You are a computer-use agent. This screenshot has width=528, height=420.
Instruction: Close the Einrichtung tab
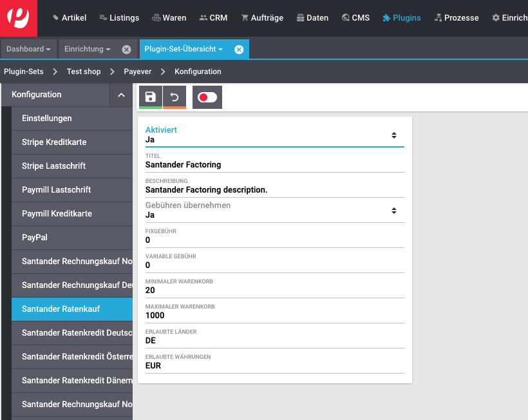(x=126, y=50)
